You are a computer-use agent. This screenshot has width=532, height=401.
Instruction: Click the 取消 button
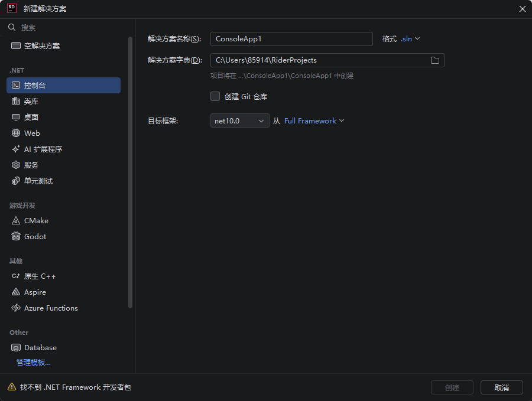(x=501, y=387)
